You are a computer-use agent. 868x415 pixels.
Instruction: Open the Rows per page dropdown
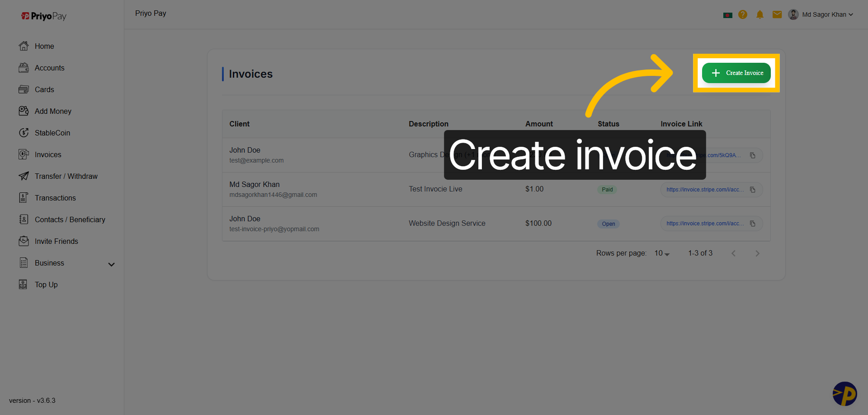(661, 253)
